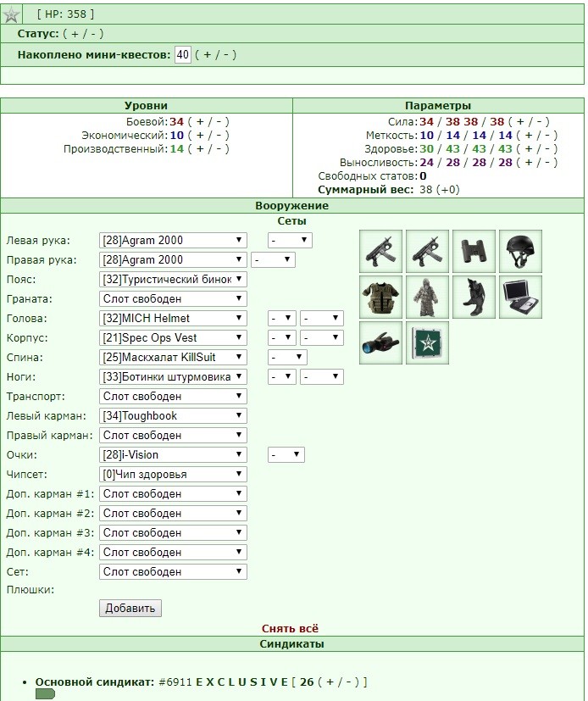Open the Сет slot dropdown

click(173, 572)
